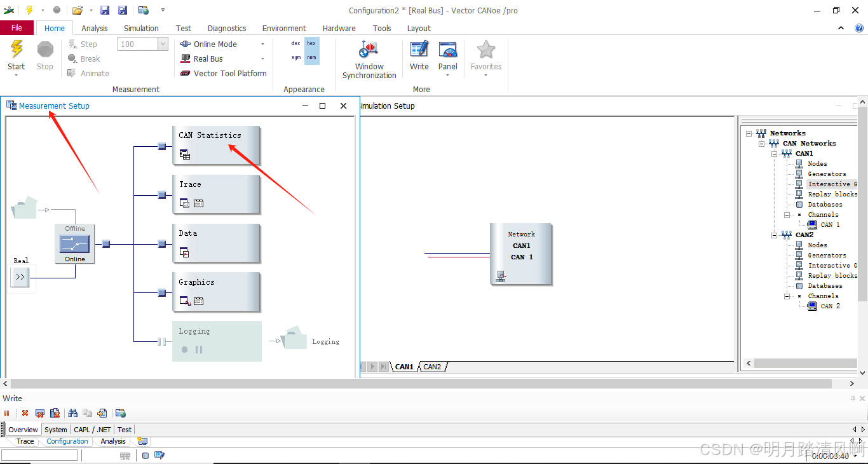Click the save-as disk icon in title bar
The image size is (868, 464).
point(123,10)
